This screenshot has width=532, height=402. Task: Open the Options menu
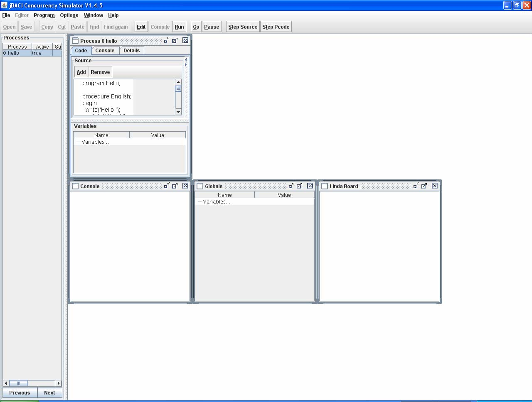[69, 15]
